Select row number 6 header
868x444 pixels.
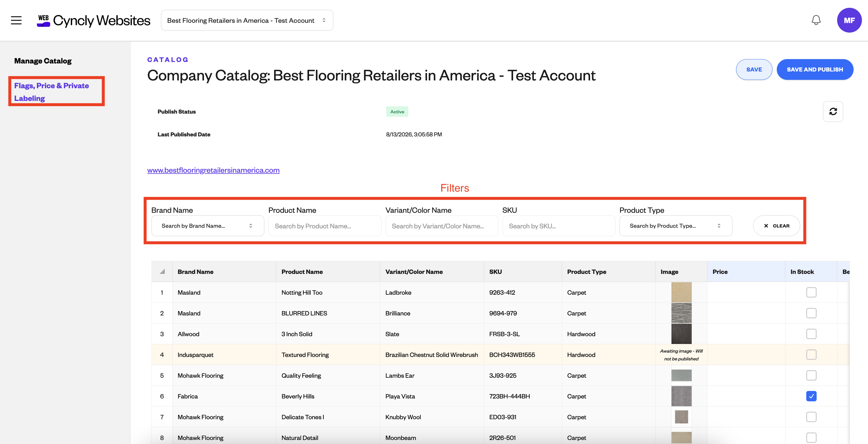click(162, 396)
